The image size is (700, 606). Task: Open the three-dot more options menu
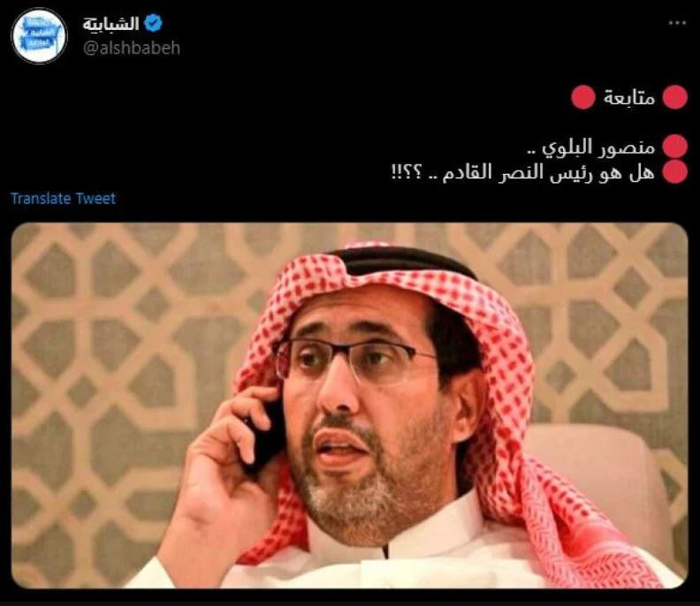pos(677,23)
